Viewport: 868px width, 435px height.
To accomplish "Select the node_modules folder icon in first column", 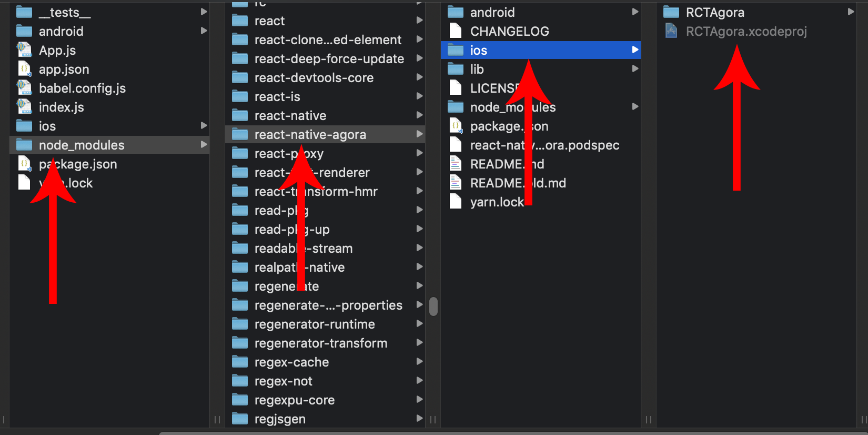I will [24, 145].
